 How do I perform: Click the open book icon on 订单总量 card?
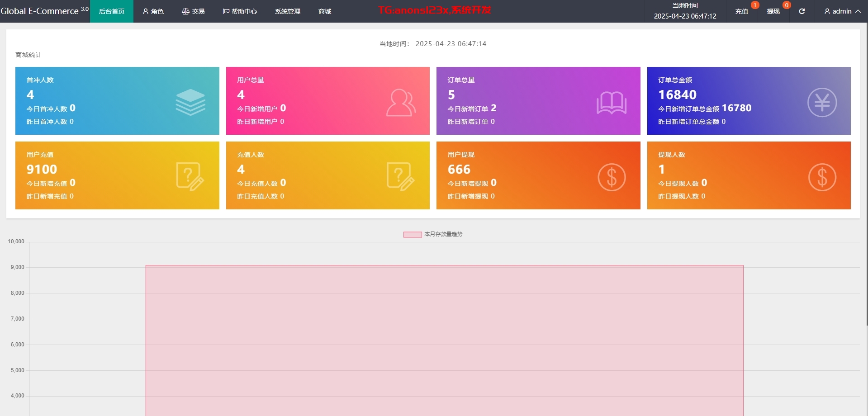(x=611, y=103)
